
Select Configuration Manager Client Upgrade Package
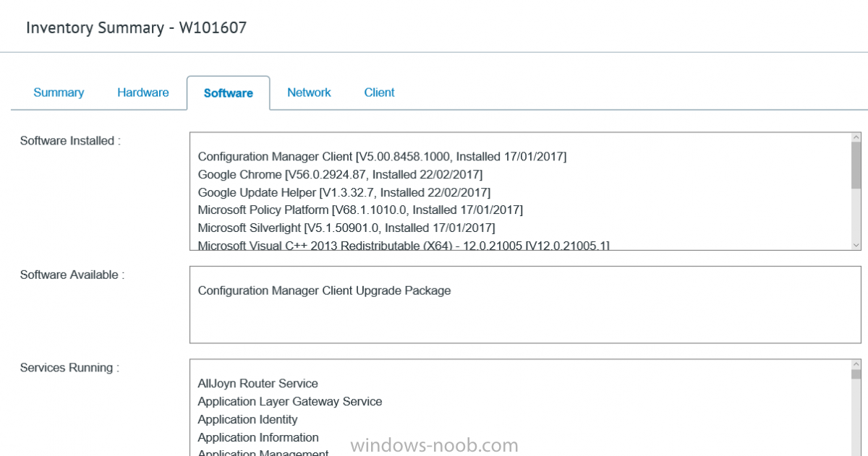pyautogui.click(x=324, y=291)
